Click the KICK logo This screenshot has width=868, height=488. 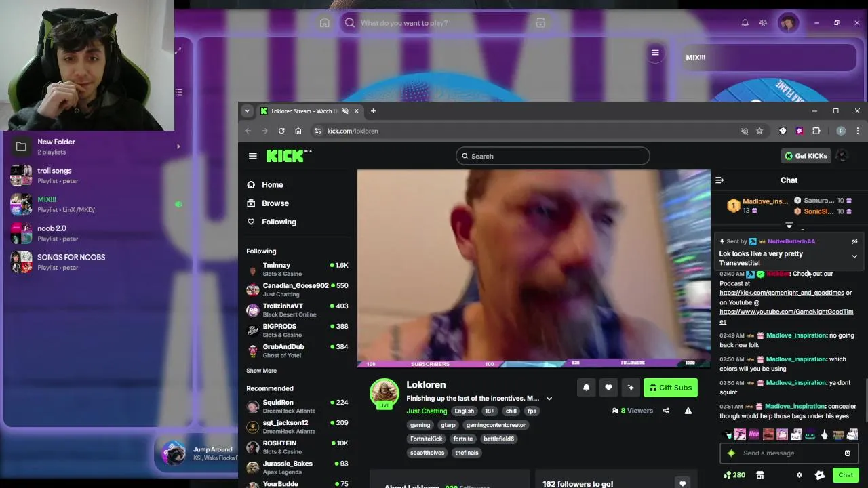coord(288,156)
